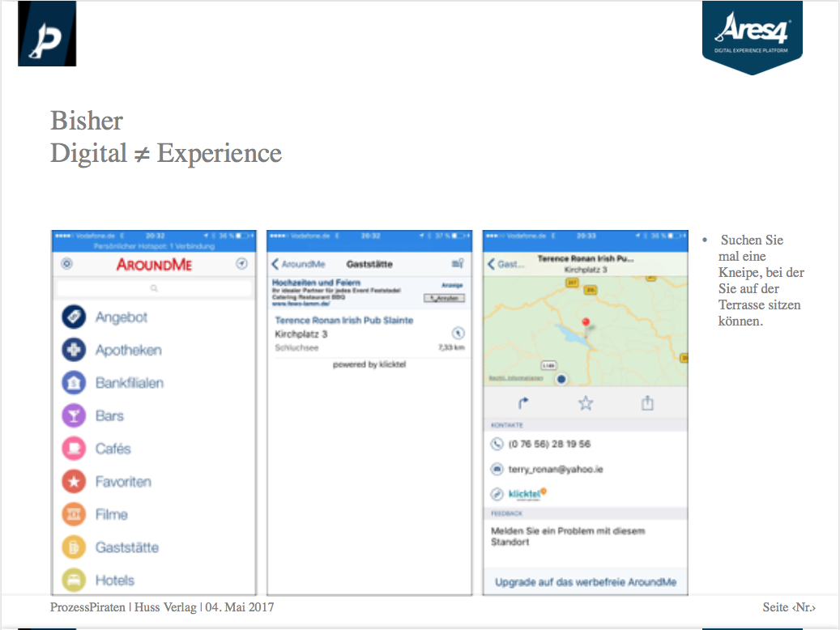Click the powered by klicktel text
Image resolution: width=840 pixels, height=630 pixels.
pyautogui.click(x=369, y=364)
